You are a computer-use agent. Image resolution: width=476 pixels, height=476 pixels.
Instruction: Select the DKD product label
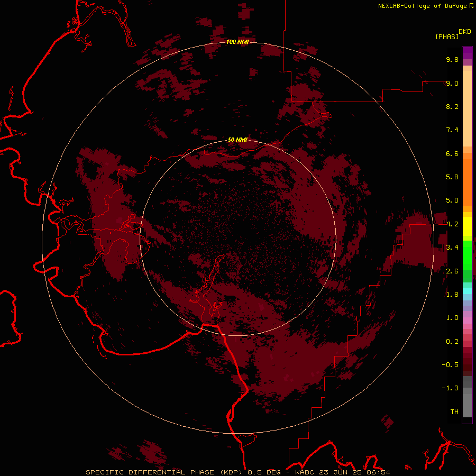pyautogui.click(x=464, y=32)
